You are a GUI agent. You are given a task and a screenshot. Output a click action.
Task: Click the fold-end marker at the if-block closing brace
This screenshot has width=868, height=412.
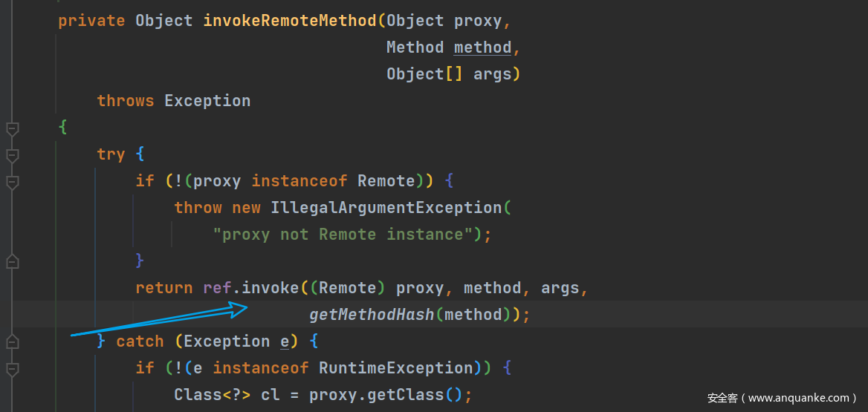coord(11,261)
